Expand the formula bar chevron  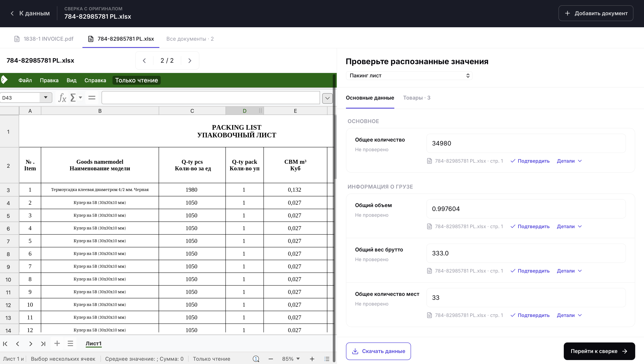tap(327, 98)
